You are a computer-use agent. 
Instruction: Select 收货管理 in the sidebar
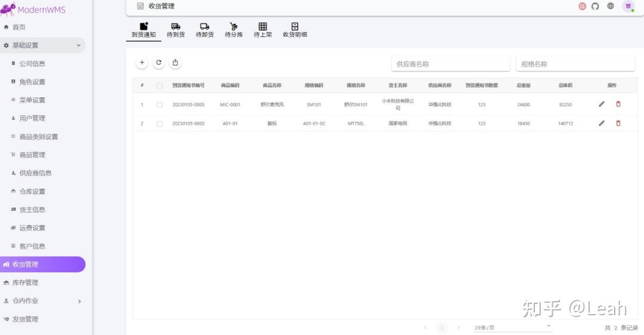[x=43, y=264]
